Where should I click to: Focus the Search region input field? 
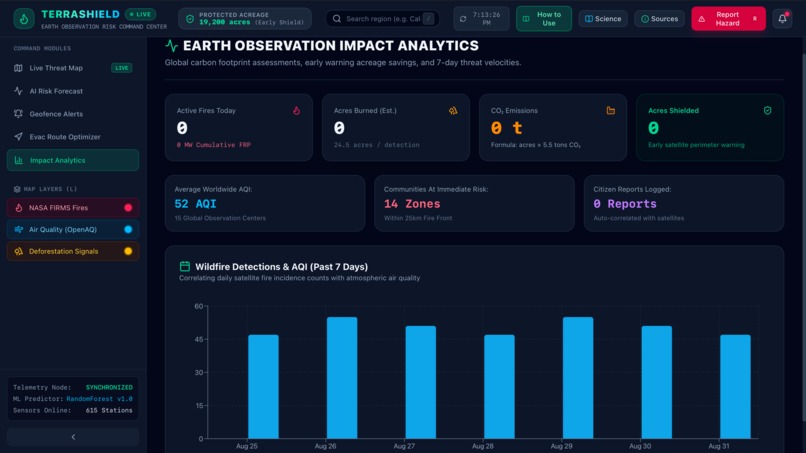click(382, 19)
